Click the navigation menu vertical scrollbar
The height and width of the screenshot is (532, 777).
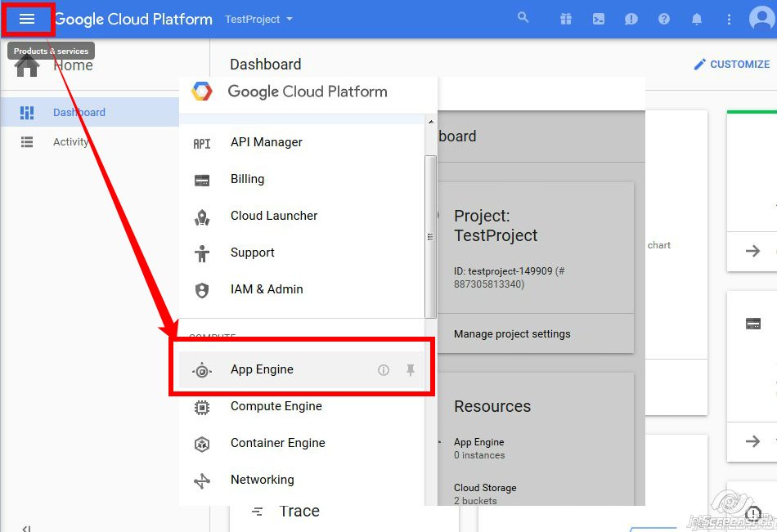tap(430, 237)
